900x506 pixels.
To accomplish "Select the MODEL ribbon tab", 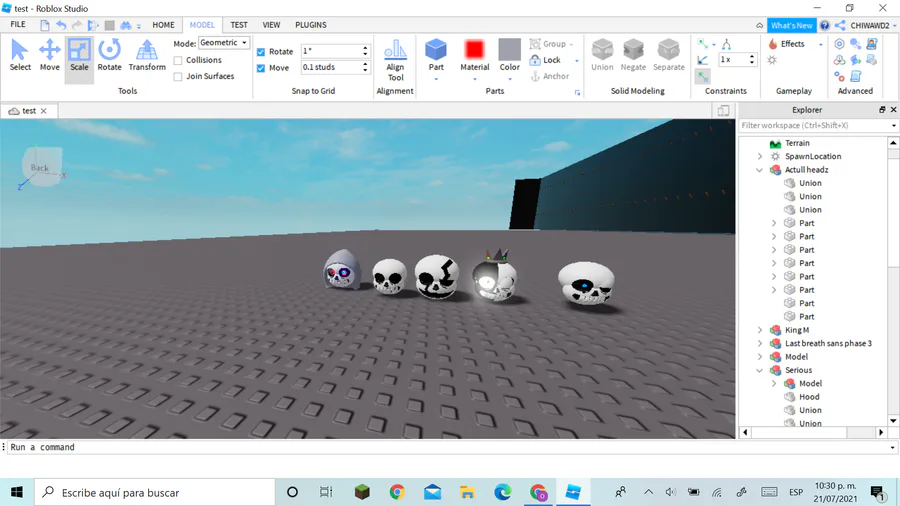I will tap(202, 25).
